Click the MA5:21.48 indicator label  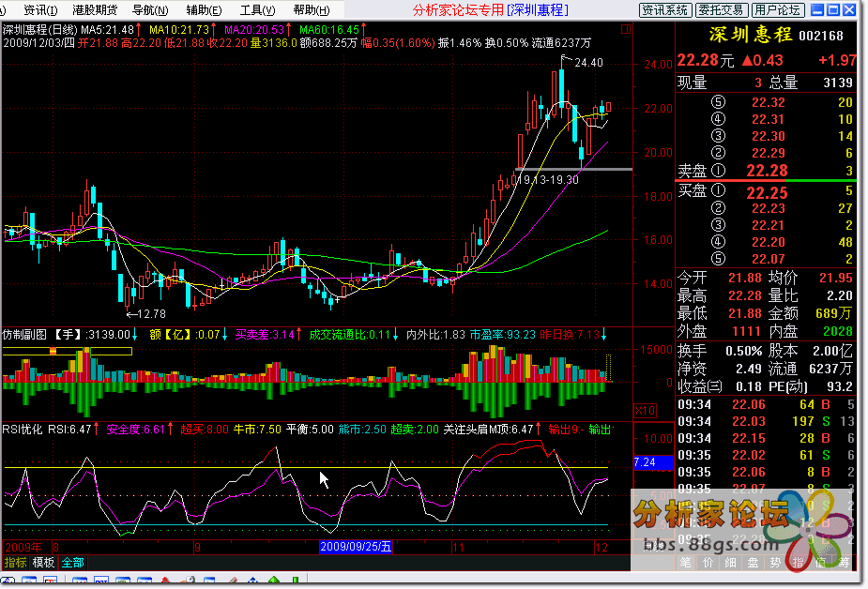click(107, 30)
